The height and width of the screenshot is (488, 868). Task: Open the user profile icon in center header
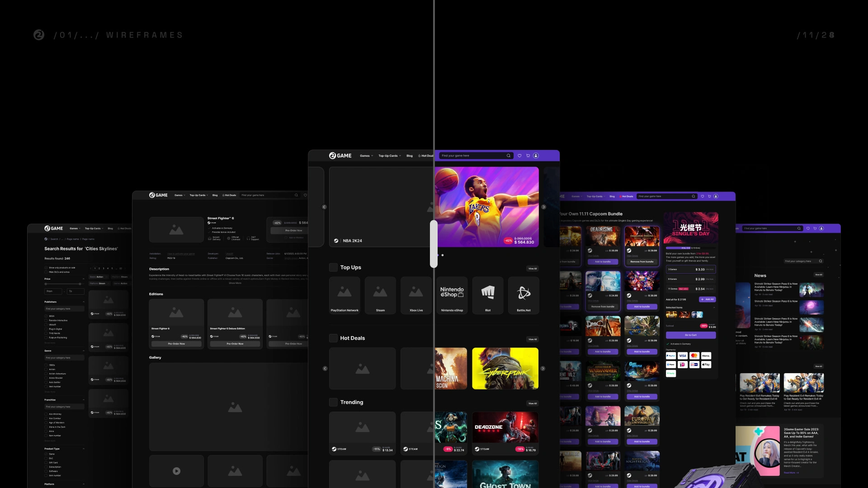point(536,155)
